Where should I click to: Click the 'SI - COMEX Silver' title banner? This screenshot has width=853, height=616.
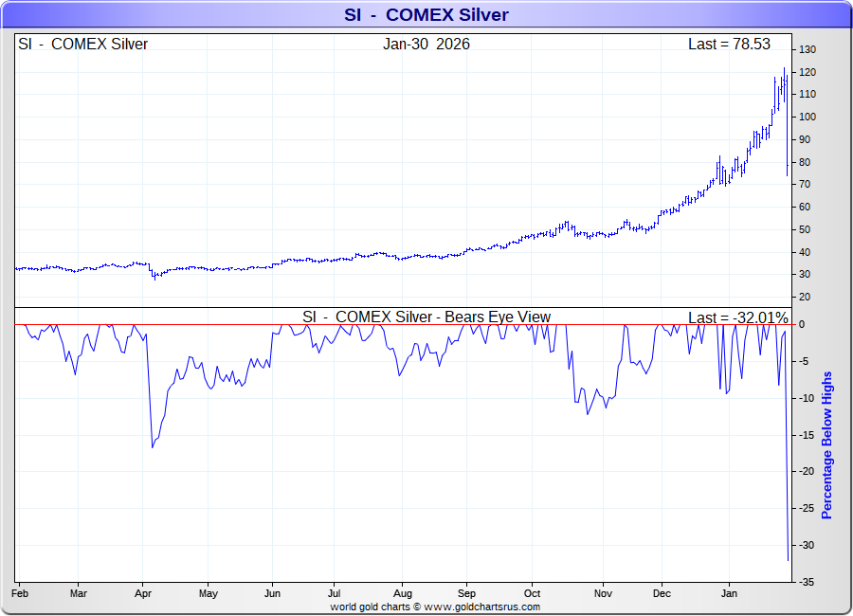pos(426,15)
